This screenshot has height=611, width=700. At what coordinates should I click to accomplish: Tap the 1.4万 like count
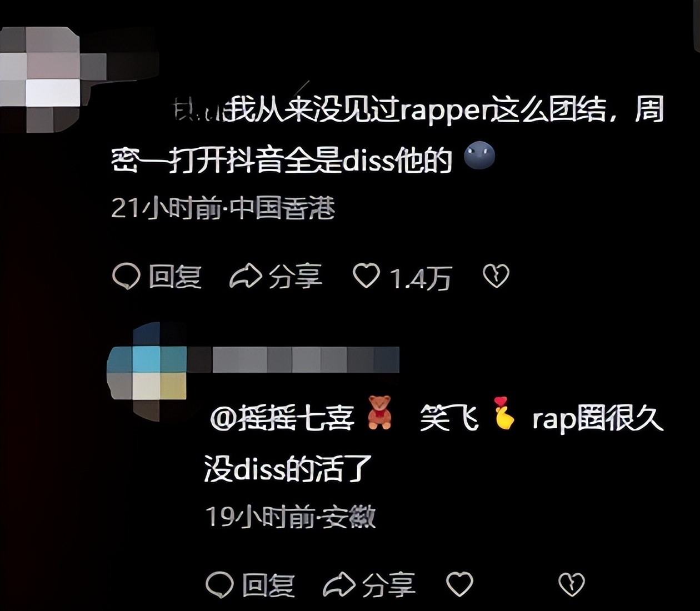tap(421, 278)
